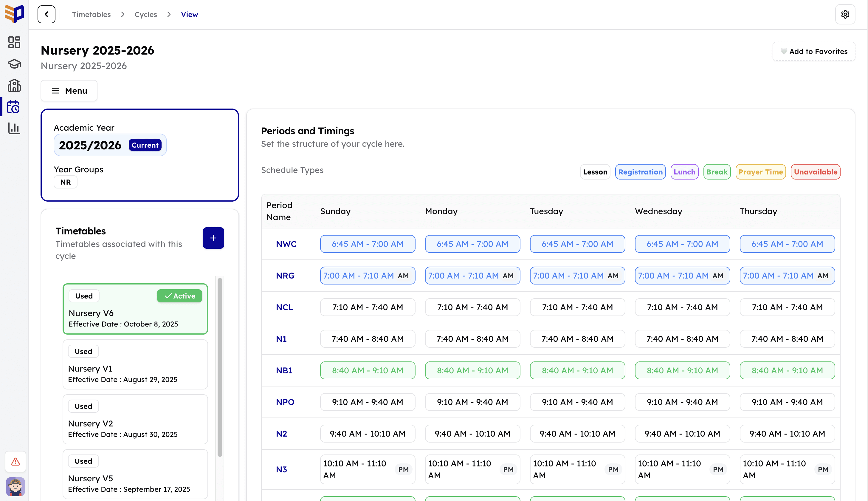Navigate to Timetables breadcrumb
Image resolution: width=868 pixels, height=501 pixels.
(x=92, y=14)
